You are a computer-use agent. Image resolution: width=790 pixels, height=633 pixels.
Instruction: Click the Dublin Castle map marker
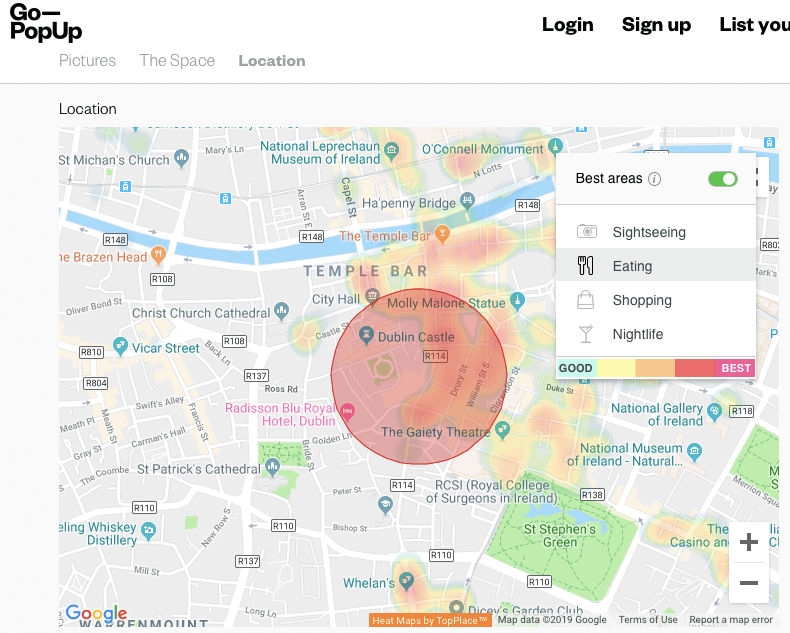pos(366,335)
